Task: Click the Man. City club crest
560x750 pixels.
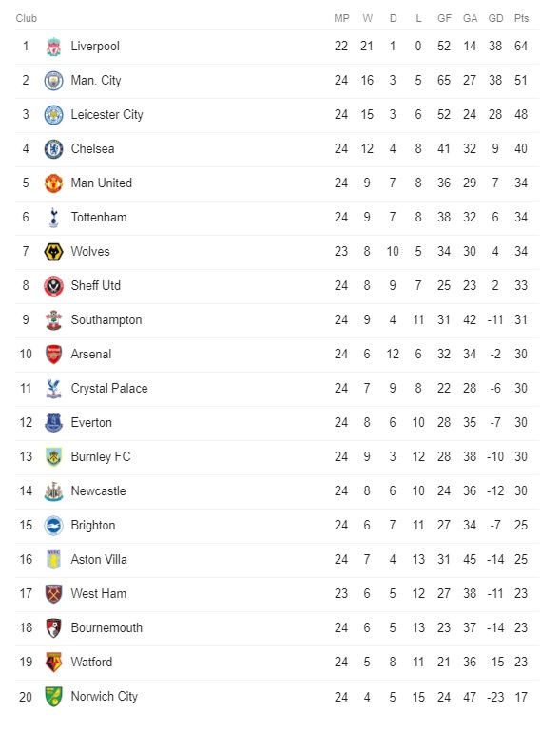Action: [x=53, y=81]
